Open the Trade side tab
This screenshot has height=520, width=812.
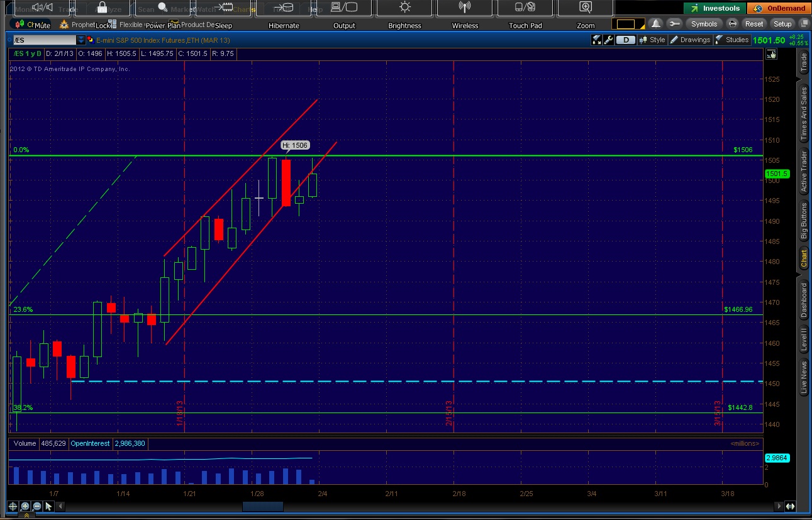click(x=804, y=63)
